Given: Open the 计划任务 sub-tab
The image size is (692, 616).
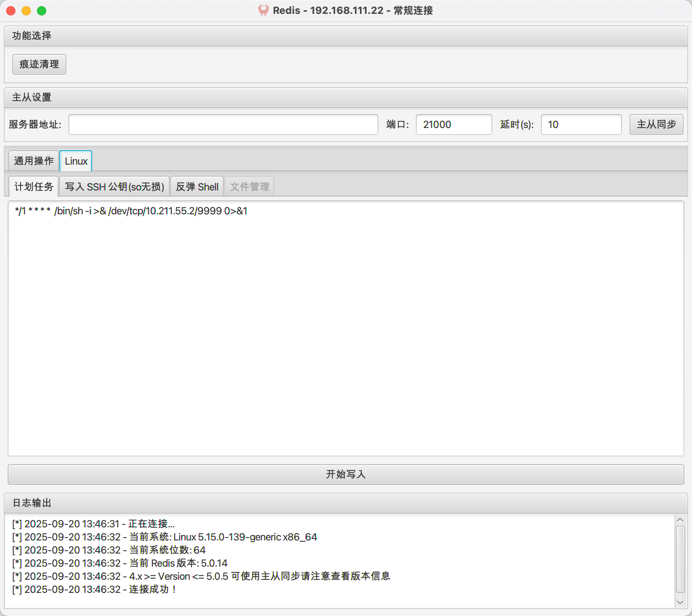Looking at the screenshot, I should pyautogui.click(x=34, y=187).
